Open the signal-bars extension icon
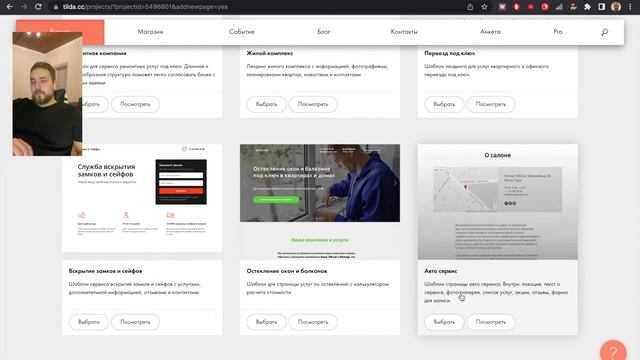Screen dimensions: 640x360 (x=559, y=7)
